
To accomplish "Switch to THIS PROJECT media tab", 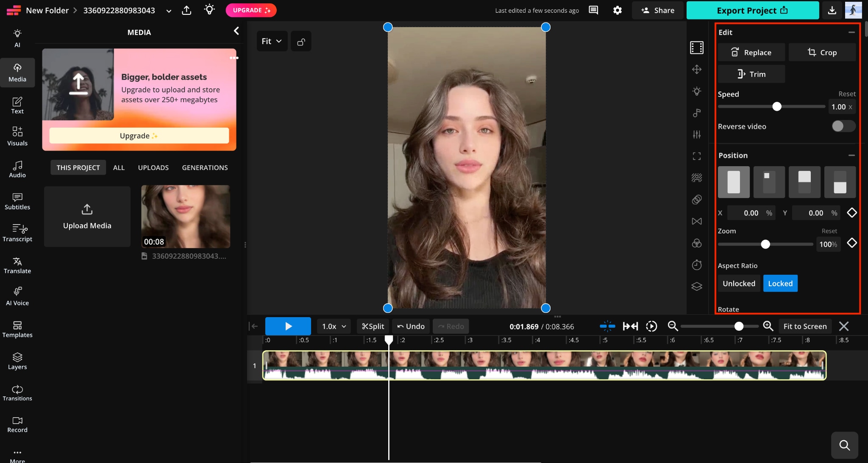I will click(78, 167).
